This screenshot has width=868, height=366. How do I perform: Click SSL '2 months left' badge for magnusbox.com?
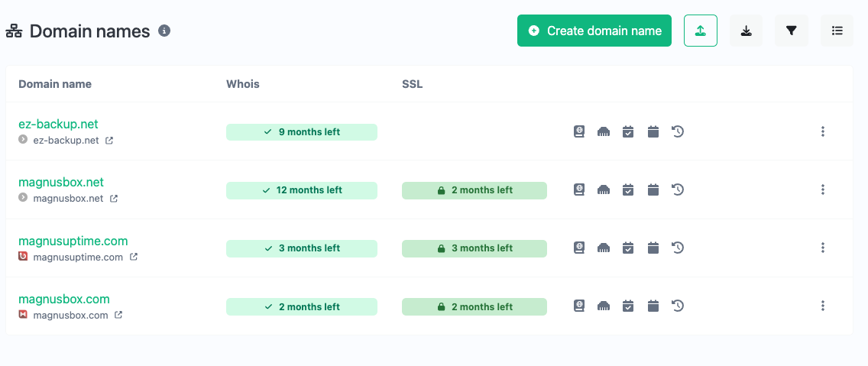coord(474,306)
